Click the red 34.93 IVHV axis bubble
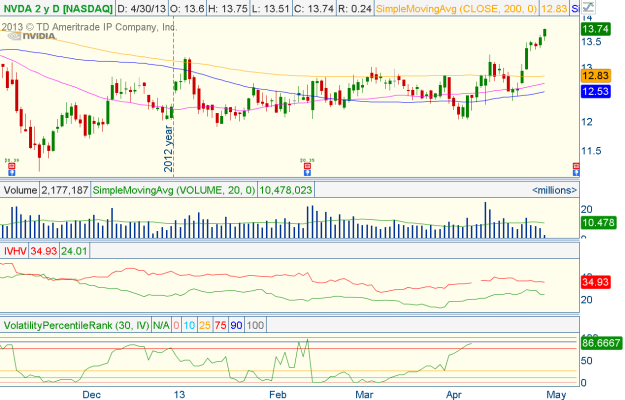 click(x=596, y=285)
